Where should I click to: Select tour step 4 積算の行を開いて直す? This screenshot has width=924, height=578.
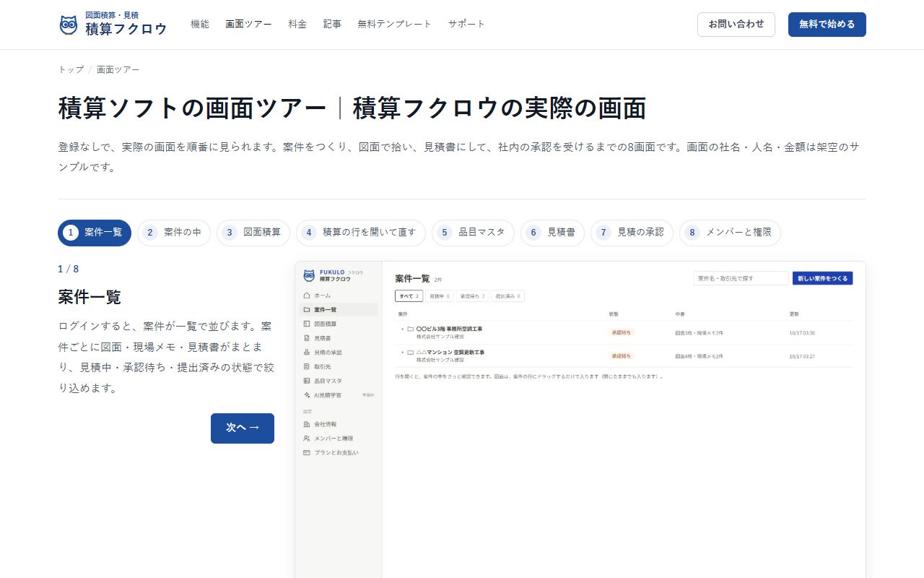(x=361, y=233)
